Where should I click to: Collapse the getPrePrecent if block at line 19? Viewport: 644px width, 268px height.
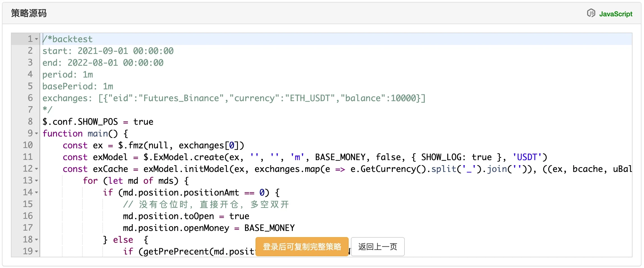[36, 251]
